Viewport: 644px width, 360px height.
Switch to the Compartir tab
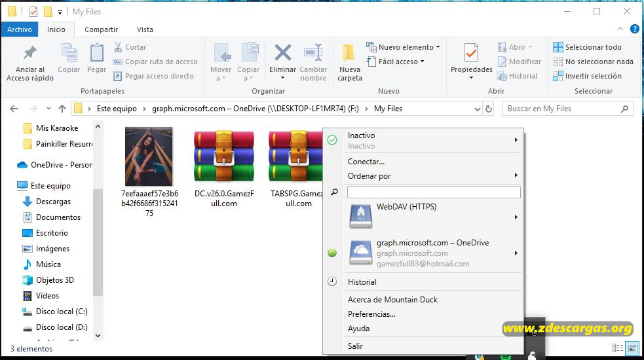point(101,29)
